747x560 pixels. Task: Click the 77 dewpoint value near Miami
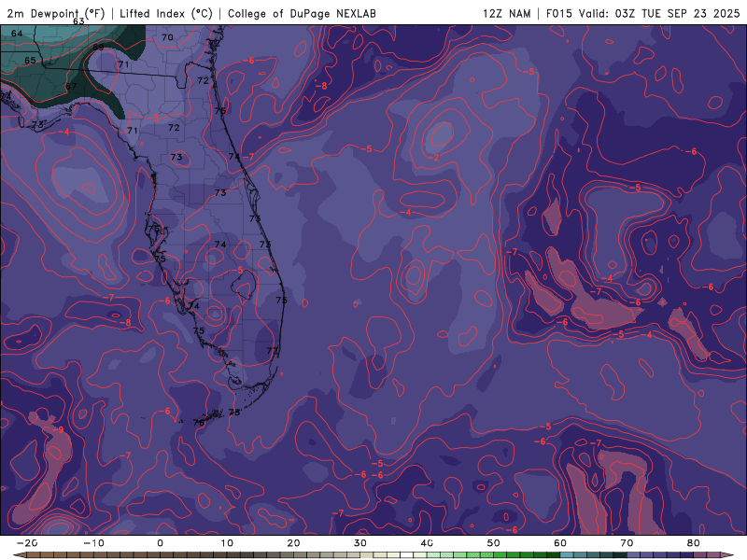[273, 351]
